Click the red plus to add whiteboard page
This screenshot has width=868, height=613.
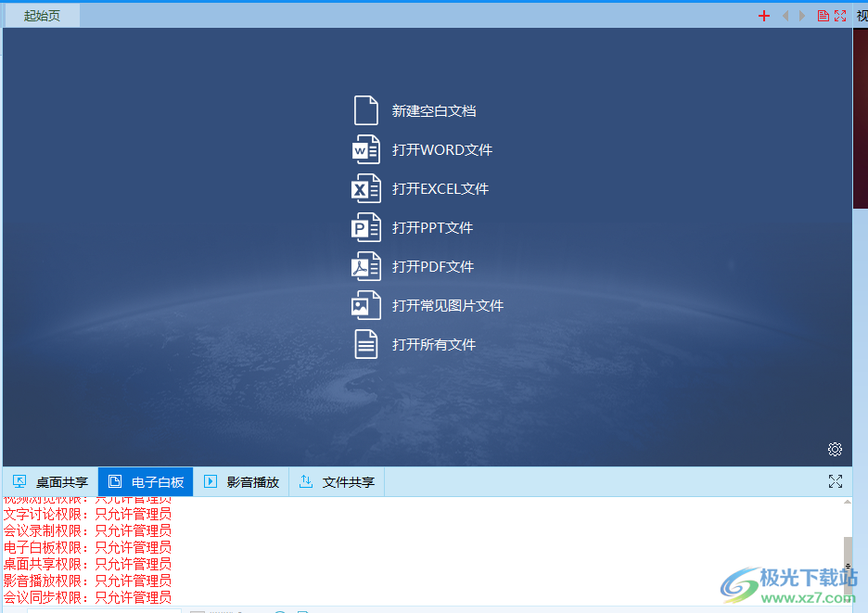[x=763, y=15]
